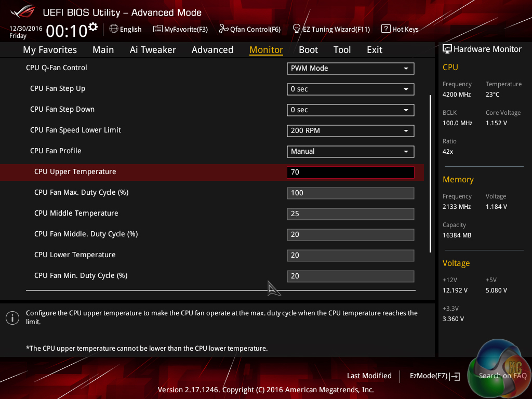Click the 2133 MHz memory frequency value
Viewport: 532px width, 399px height.
pyautogui.click(x=456, y=207)
